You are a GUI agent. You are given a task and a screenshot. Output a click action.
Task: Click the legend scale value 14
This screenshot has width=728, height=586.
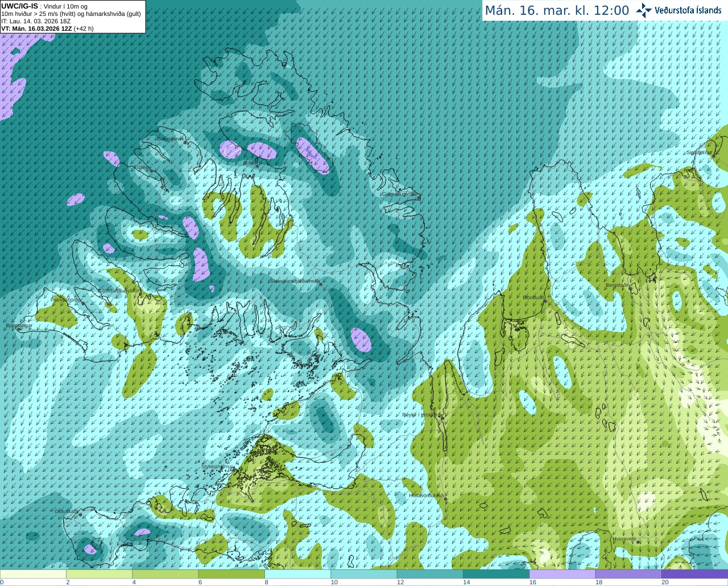tap(466, 582)
